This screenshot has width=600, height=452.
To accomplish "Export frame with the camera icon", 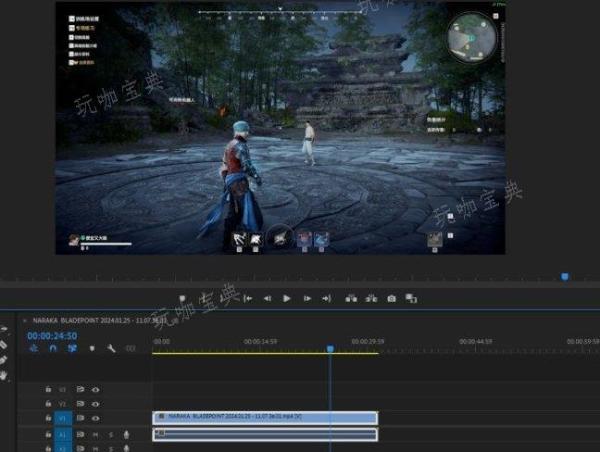I will (x=391, y=299).
